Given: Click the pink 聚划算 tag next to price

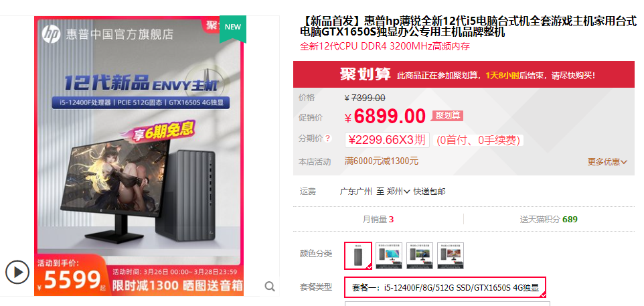Looking at the screenshot, I should pyautogui.click(x=447, y=116).
